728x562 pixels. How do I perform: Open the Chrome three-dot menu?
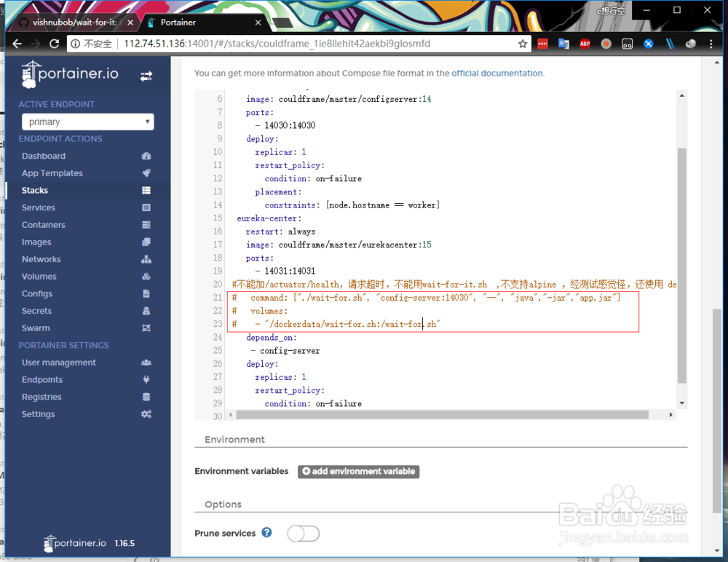pos(711,44)
